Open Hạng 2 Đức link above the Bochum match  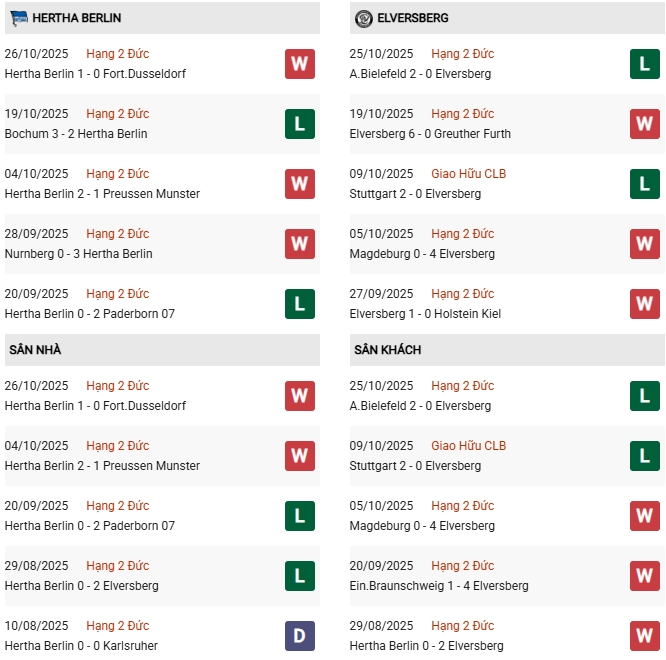pyautogui.click(x=118, y=114)
